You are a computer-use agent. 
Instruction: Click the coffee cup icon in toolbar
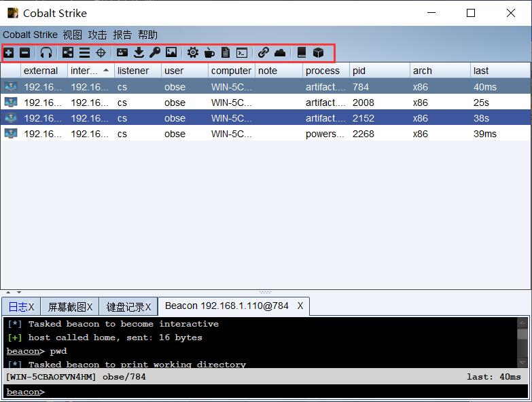pyautogui.click(x=209, y=52)
